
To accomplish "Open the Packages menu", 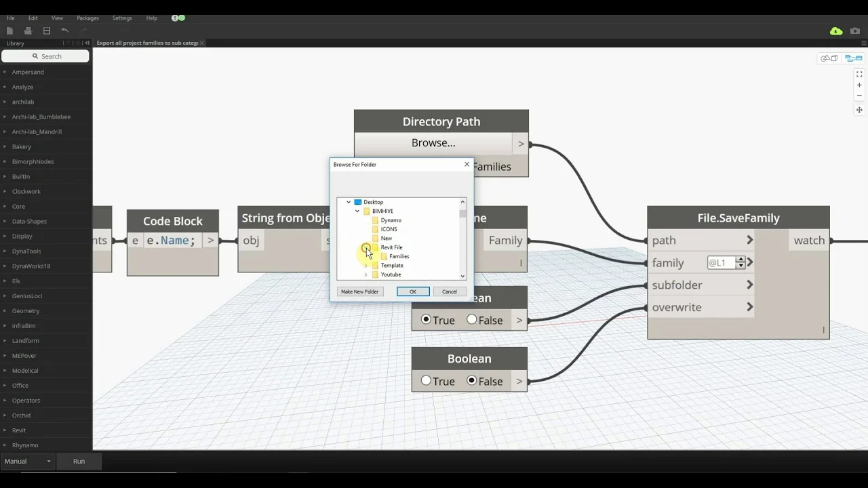I will click(87, 18).
